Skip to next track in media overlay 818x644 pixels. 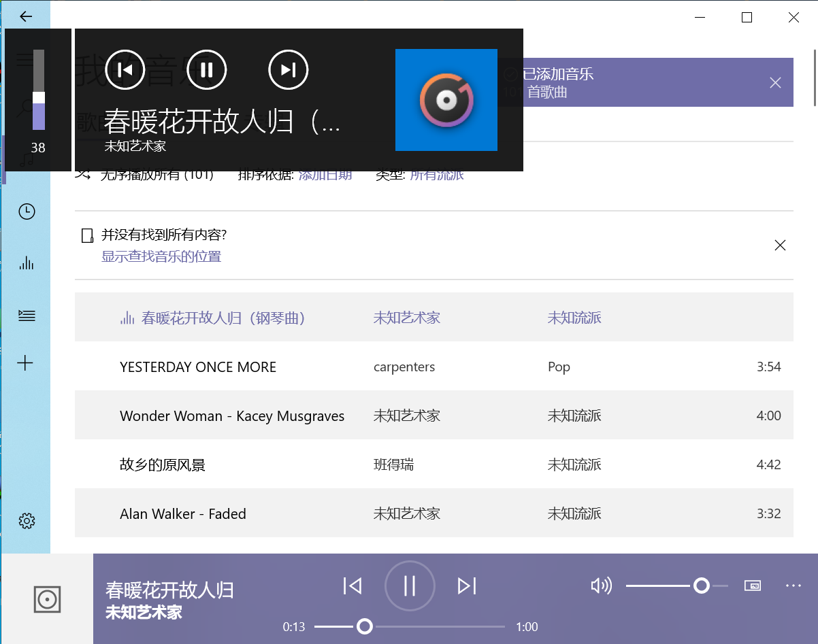coord(289,69)
